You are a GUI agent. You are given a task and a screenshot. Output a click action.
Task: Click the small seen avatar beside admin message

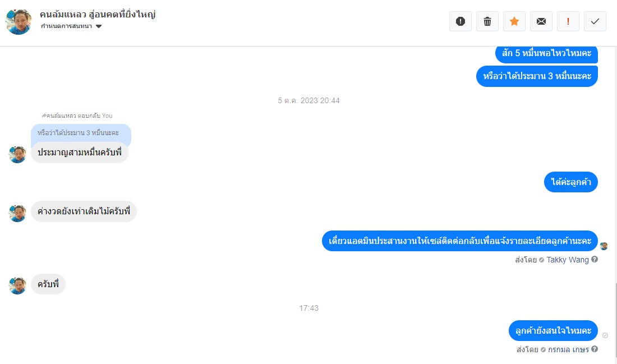click(x=604, y=246)
